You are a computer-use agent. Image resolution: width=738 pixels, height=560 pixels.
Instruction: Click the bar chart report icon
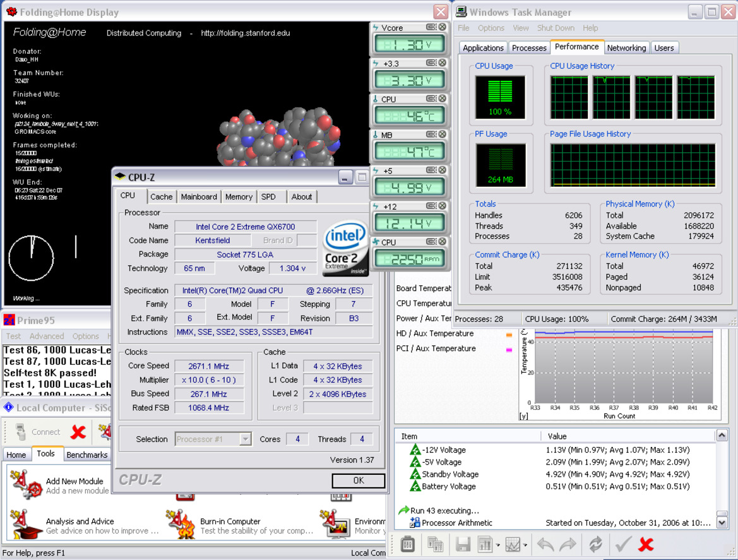(485, 544)
